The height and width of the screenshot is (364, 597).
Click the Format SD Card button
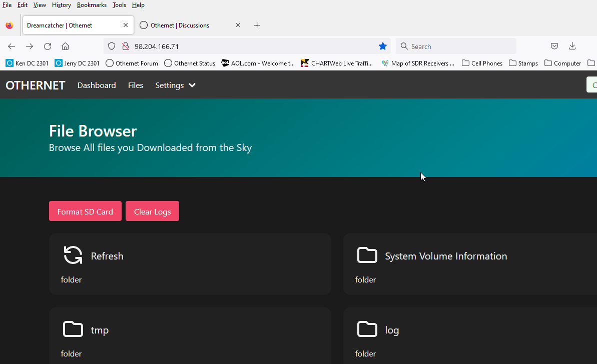tap(85, 211)
